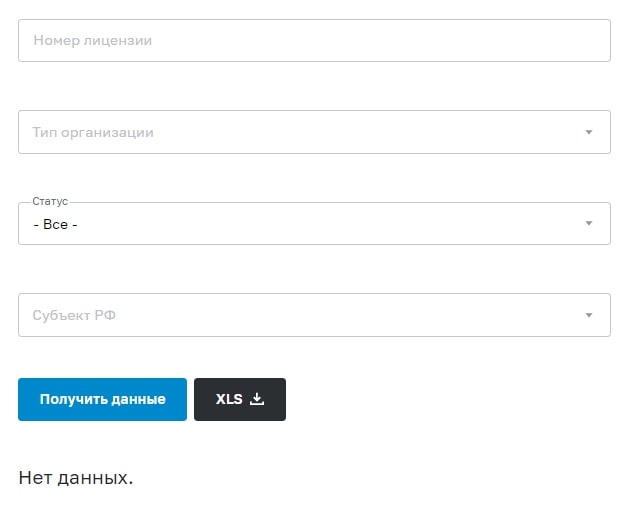Open the Субъект РФ region list

tap(314, 315)
